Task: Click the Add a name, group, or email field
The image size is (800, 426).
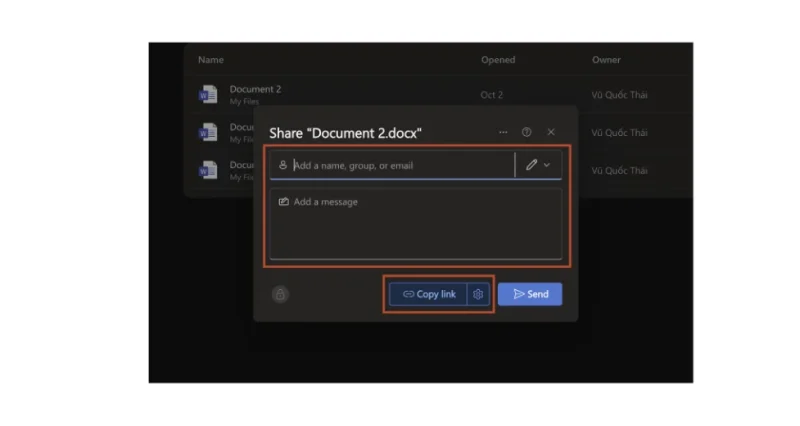Action: 392,165
